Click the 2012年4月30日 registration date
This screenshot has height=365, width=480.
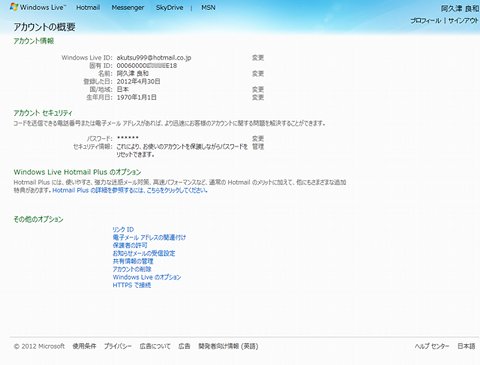pyautogui.click(x=138, y=82)
